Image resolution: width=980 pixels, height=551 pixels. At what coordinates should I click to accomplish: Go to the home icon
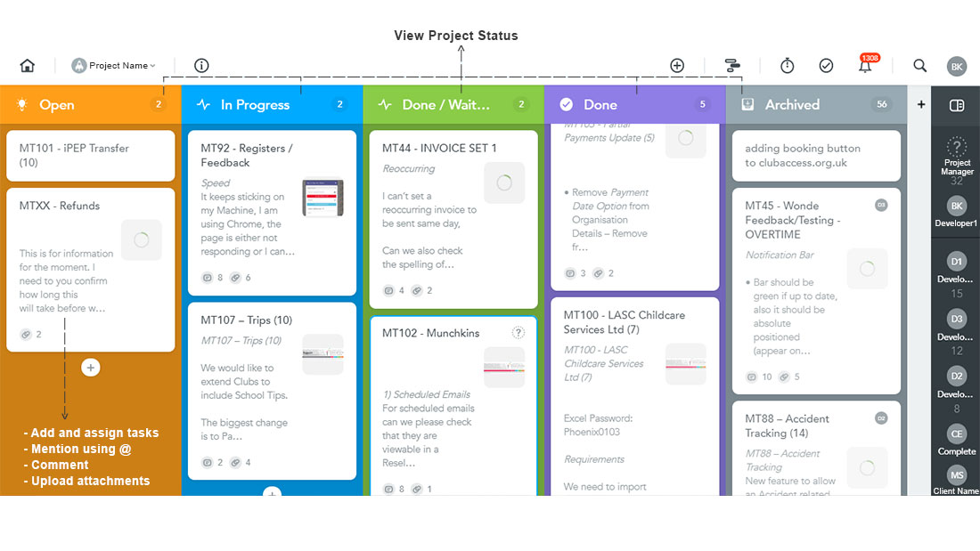tap(27, 66)
